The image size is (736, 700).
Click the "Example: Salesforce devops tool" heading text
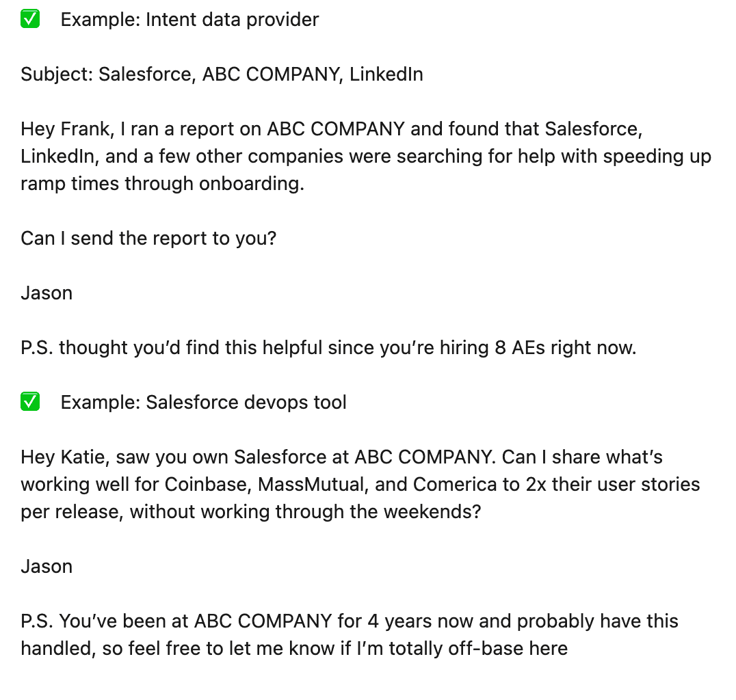tap(203, 403)
